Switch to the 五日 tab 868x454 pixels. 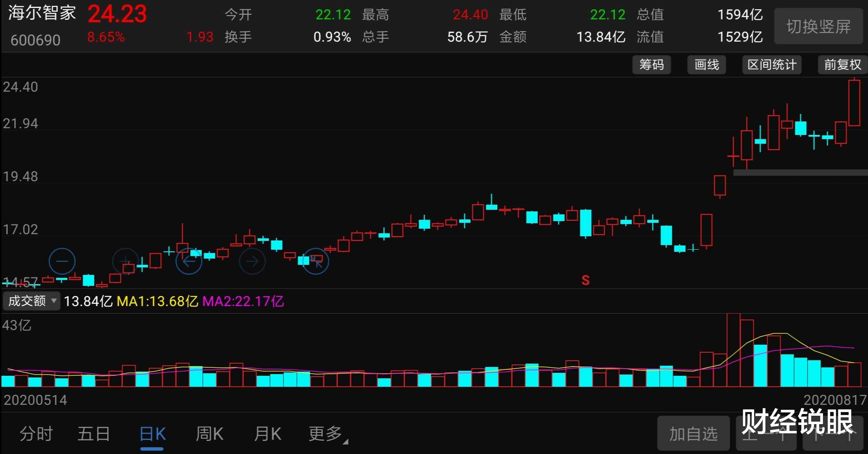[x=94, y=433]
